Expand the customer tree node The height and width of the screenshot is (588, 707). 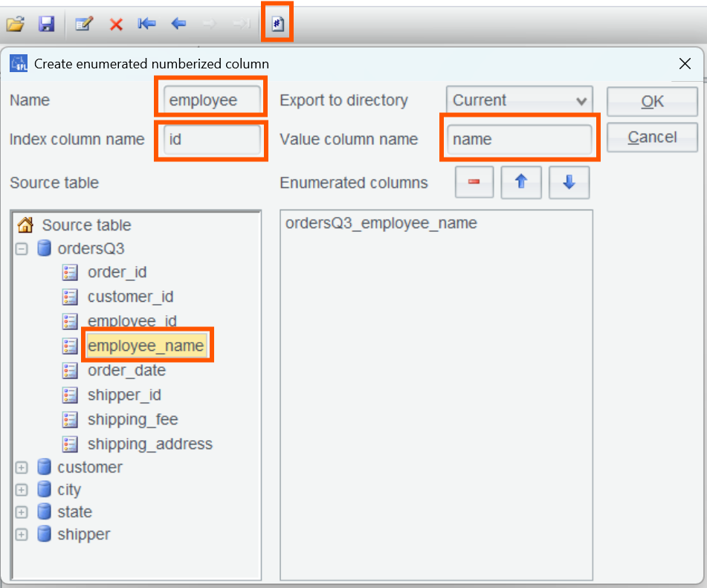(x=22, y=468)
